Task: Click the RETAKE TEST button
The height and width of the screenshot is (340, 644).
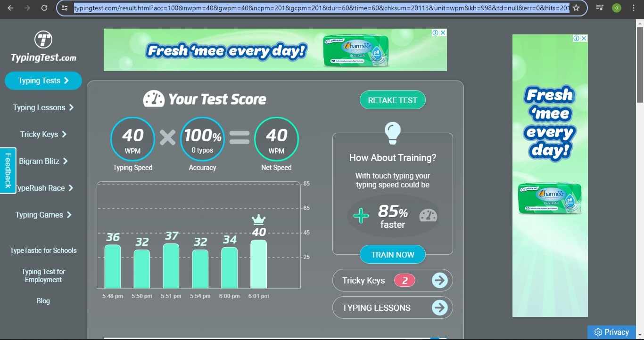Action: pos(393,100)
